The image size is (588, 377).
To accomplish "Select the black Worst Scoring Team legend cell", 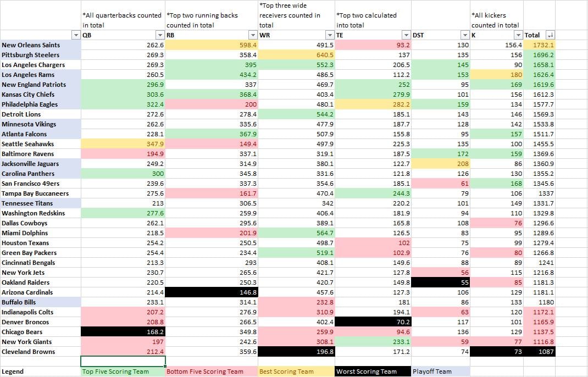I will pyautogui.click(x=373, y=372).
